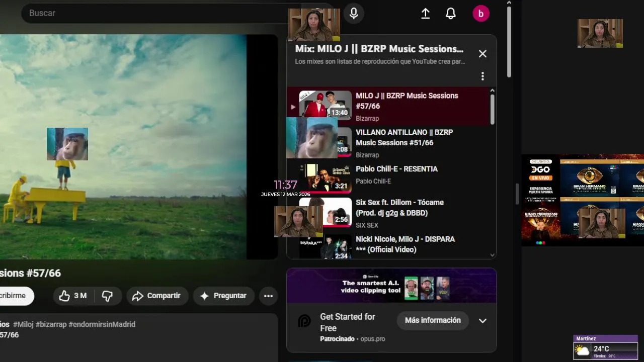
Task: Click the Preguntar button
Action: click(x=223, y=296)
